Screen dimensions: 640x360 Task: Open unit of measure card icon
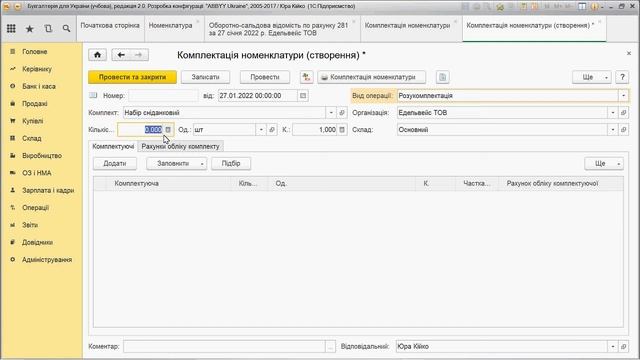click(272, 130)
